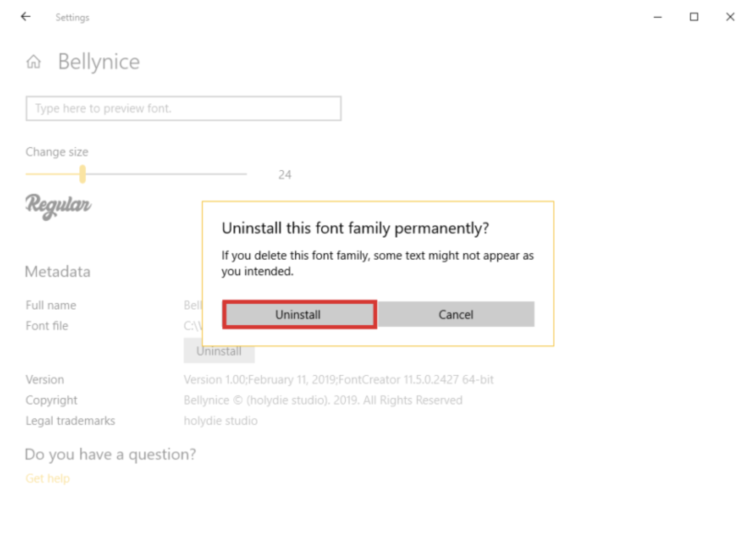Select the Version information text
Viewport: 756px width, 543px height.
338,380
